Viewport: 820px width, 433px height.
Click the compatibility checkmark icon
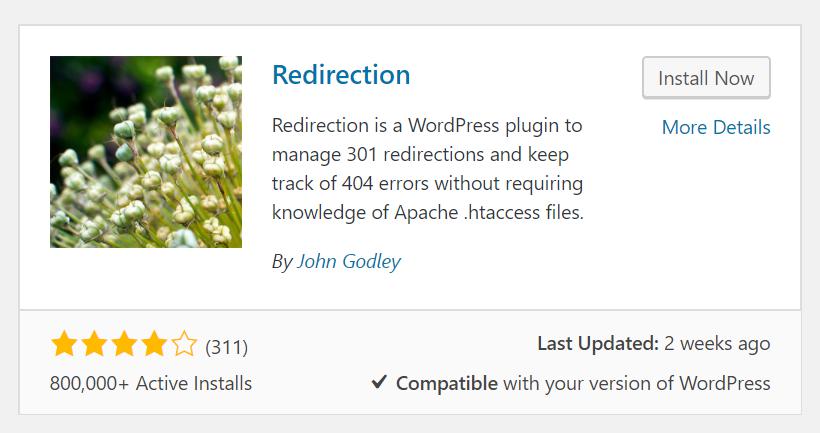(379, 382)
